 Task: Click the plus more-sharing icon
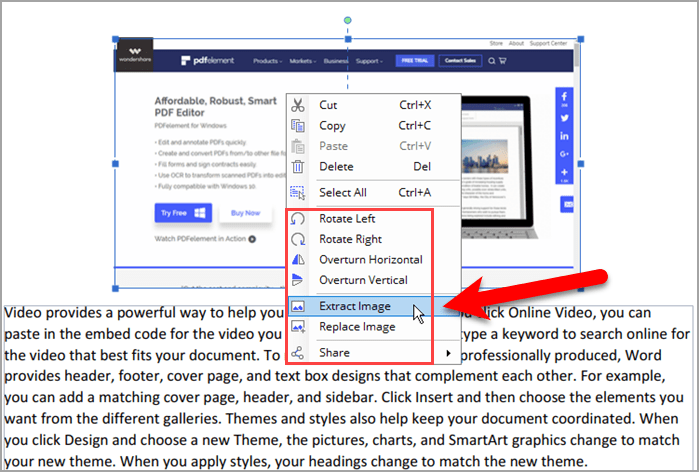[564, 174]
